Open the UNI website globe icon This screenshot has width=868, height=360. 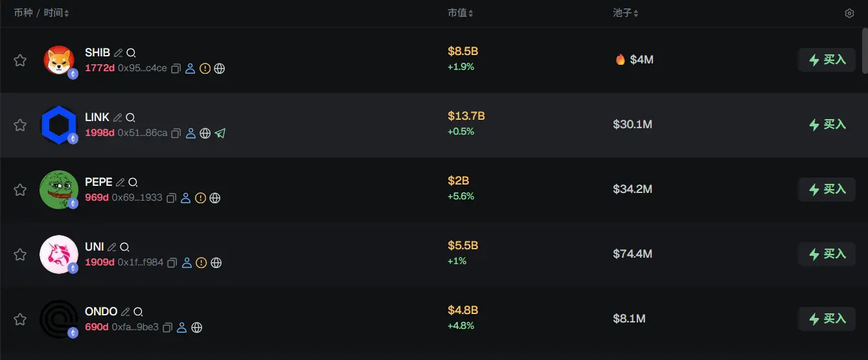tap(216, 263)
